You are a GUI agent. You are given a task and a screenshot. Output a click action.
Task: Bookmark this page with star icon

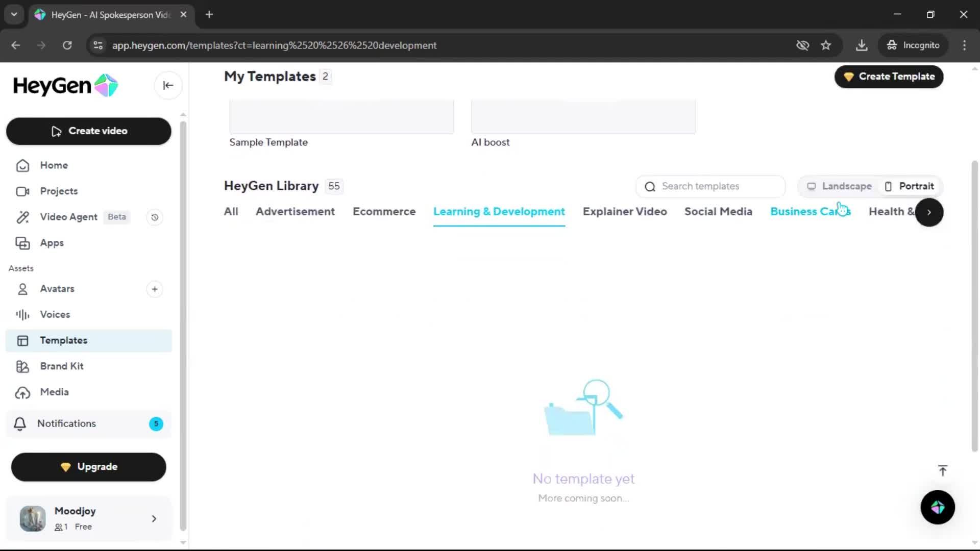(826, 45)
